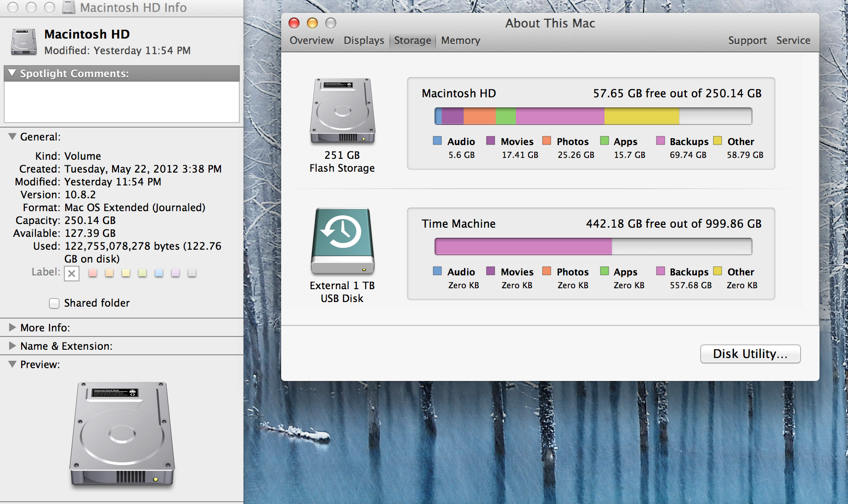Click the Version '10.8.2' value
The width and height of the screenshot is (848, 504).
80,195
